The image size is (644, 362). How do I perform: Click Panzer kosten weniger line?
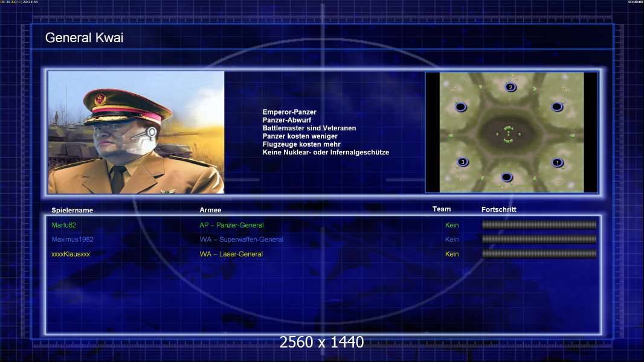tap(300, 136)
